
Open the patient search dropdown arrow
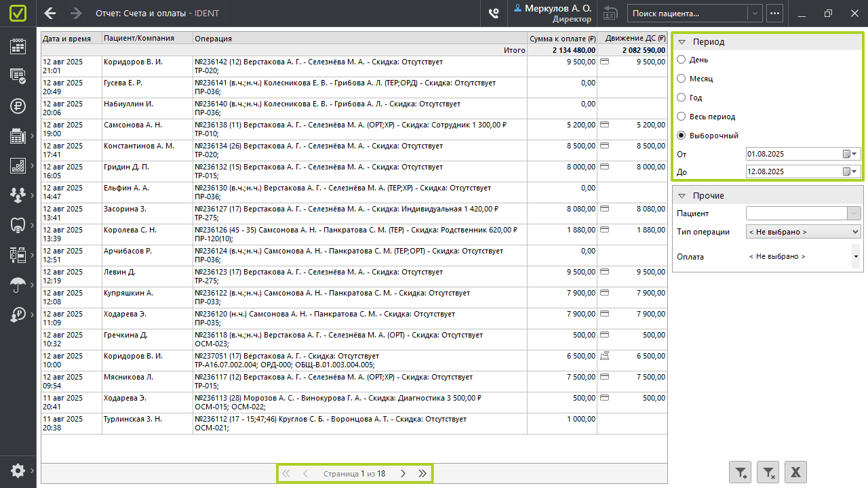click(x=755, y=13)
